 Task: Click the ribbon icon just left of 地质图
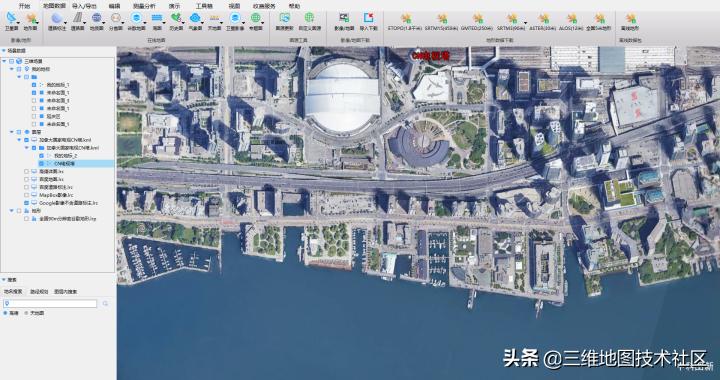(x=78, y=18)
